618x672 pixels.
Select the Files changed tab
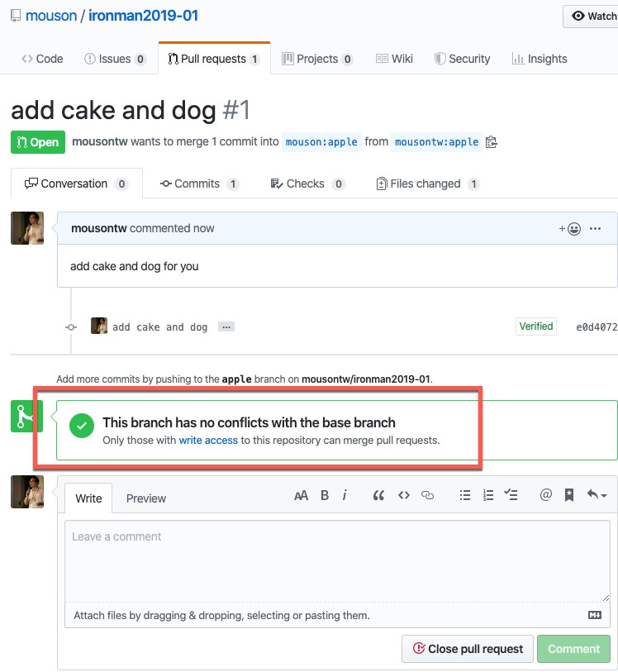click(427, 183)
